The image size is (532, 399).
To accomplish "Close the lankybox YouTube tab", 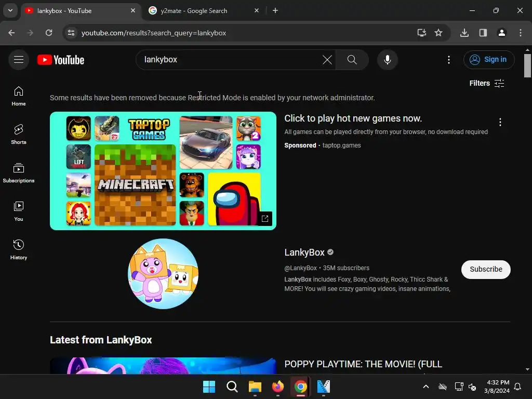I will tap(133, 10).
